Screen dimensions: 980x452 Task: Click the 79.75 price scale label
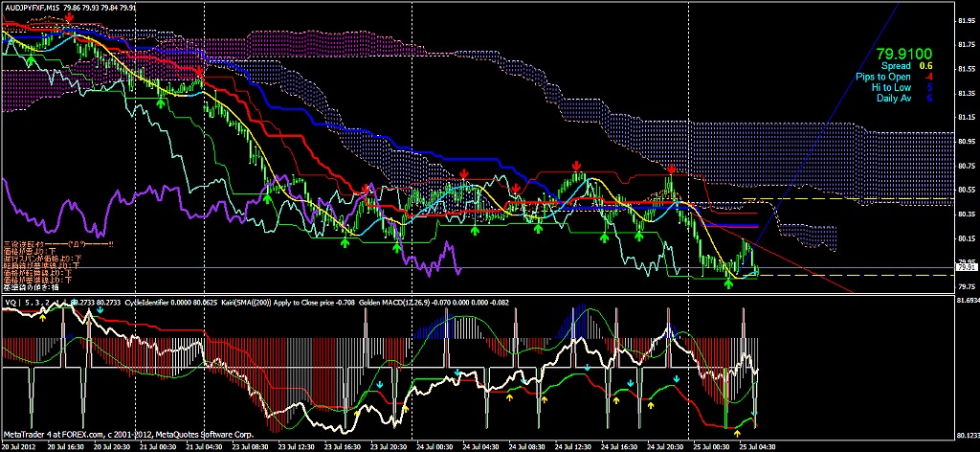[x=966, y=286]
